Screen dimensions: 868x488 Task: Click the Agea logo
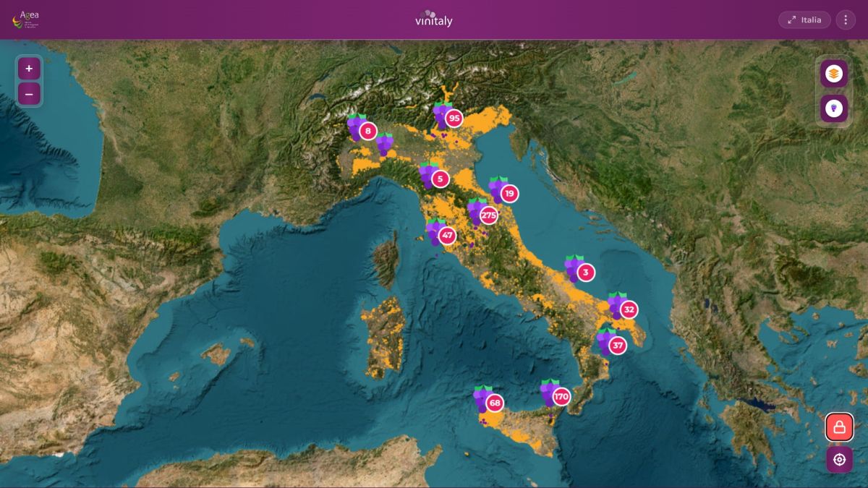point(25,20)
